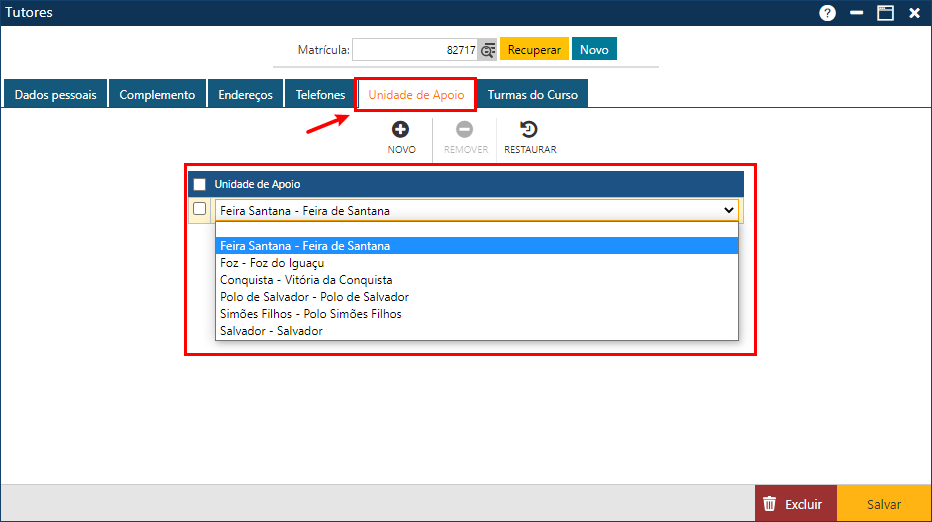Image resolution: width=932 pixels, height=522 pixels.
Task: Check the Feira Santana row checkbox
Action: [200, 209]
